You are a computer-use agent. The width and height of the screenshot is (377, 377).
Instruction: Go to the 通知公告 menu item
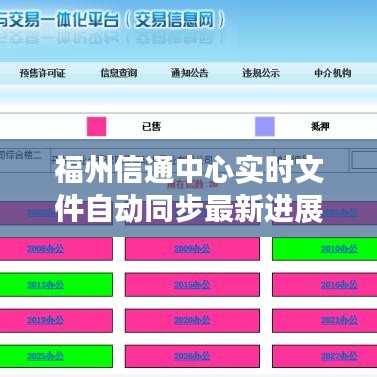189,73
